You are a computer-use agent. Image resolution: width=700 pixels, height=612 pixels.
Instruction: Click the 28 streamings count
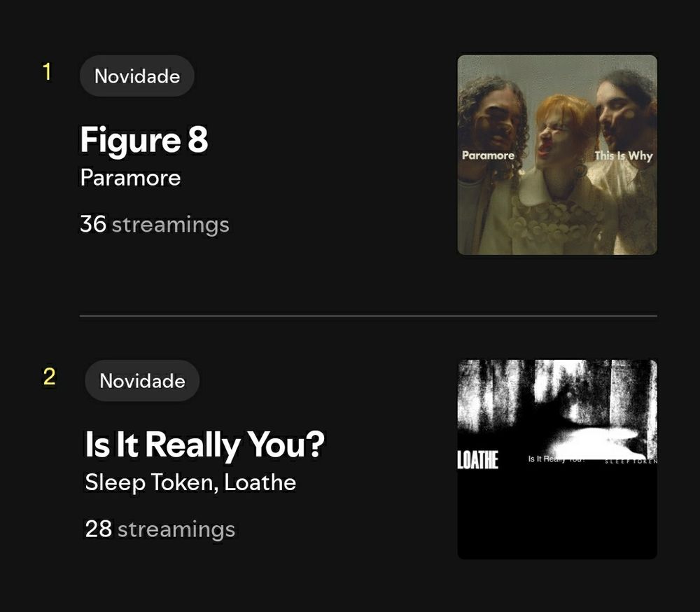[x=160, y=529]
